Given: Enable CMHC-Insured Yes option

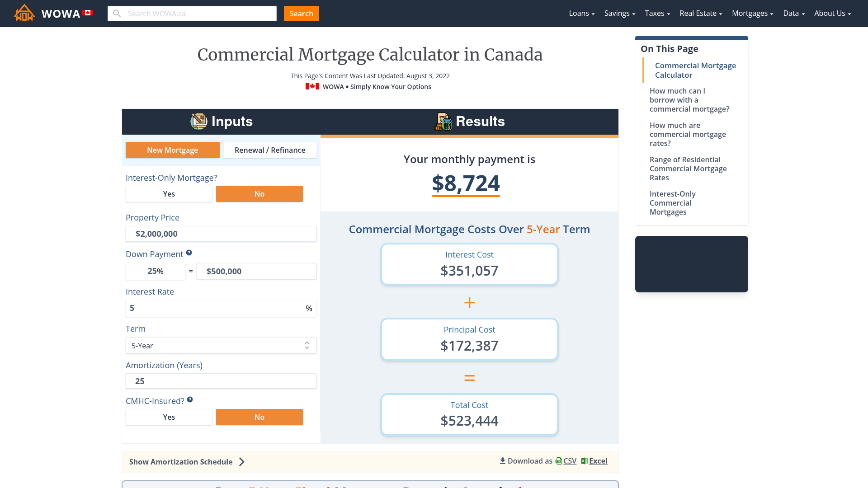Looking at the screenshot, I should (170, 417).
